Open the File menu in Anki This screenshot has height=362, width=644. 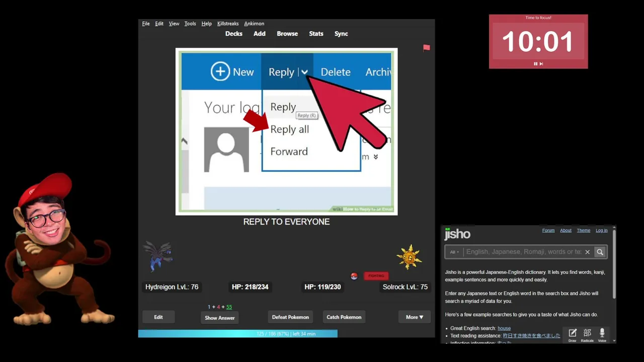(146, 24)
